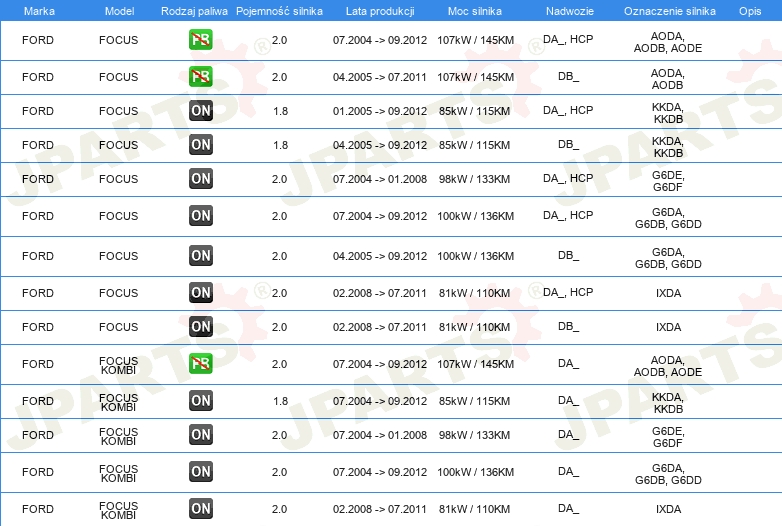Select date range 01.2005 -> 09.2012

(x=380, y=111)
